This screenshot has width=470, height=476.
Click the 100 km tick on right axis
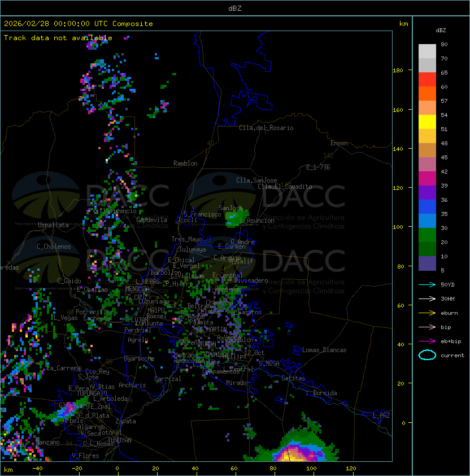point(398,227)
